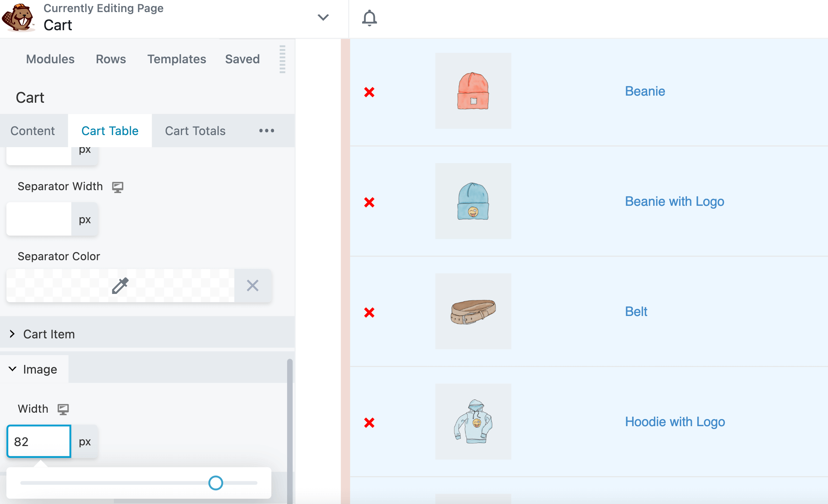Screen dimensions: 828x504
Task: Click the Modules tab in sidebar
Action: click(50, 59)
